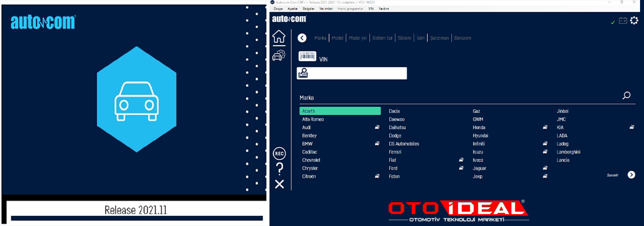
Task: Select the vehicle diagnostics car icon
Action: pos(279,55)
